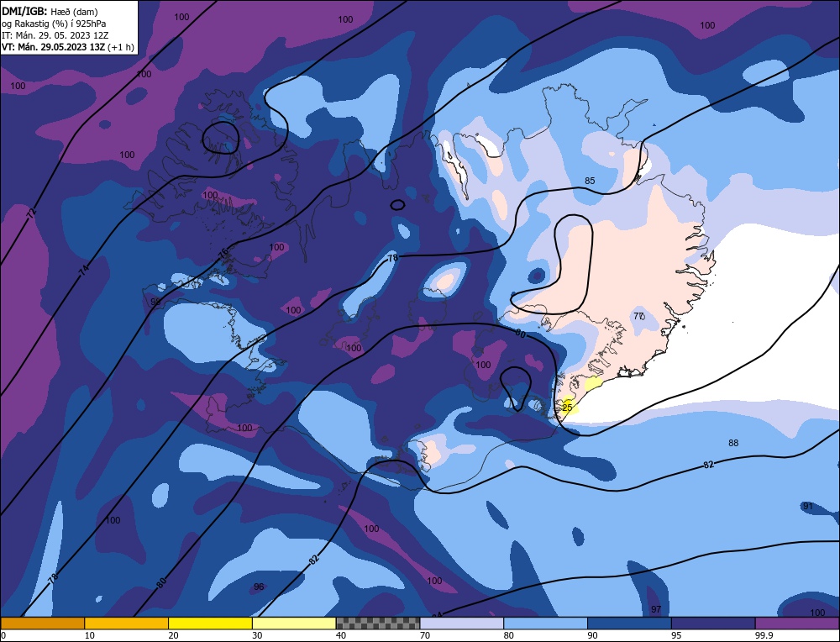840x642 pixels.
Task: Pick the lavender 70–80 legend swatch
Action: tap(462, 623)
